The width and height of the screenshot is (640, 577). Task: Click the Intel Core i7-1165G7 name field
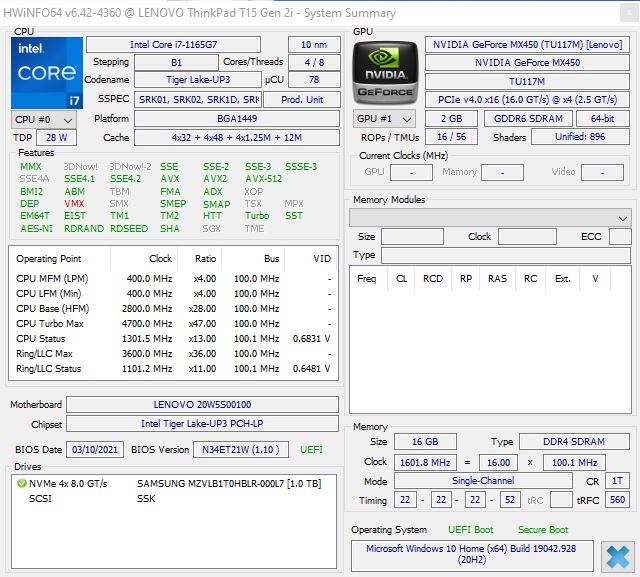(x=173, y=44)
